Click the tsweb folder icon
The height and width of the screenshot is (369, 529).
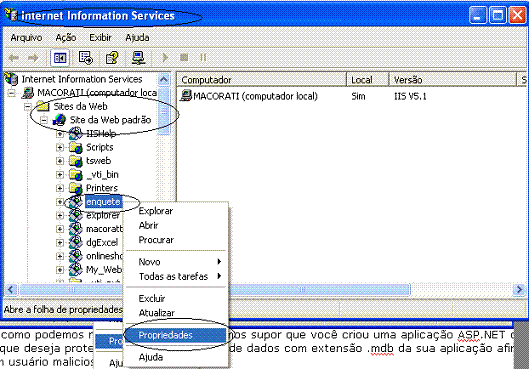click(76, 161)
